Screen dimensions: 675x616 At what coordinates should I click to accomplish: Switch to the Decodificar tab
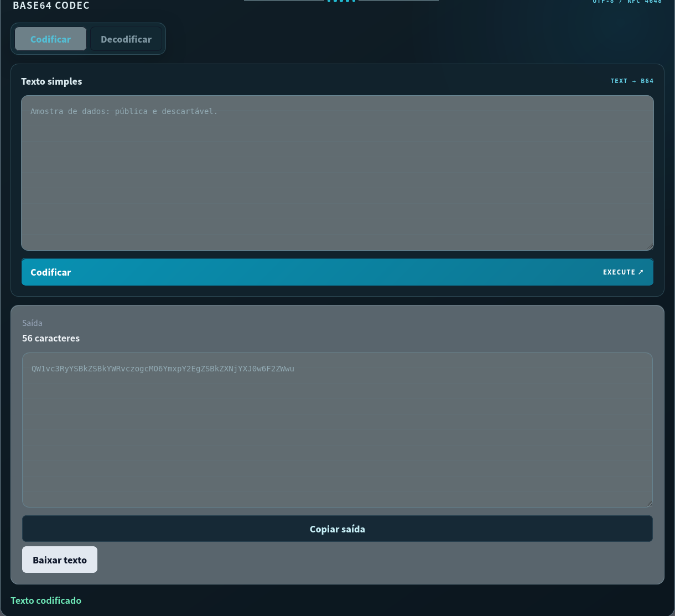click(126, 39)
